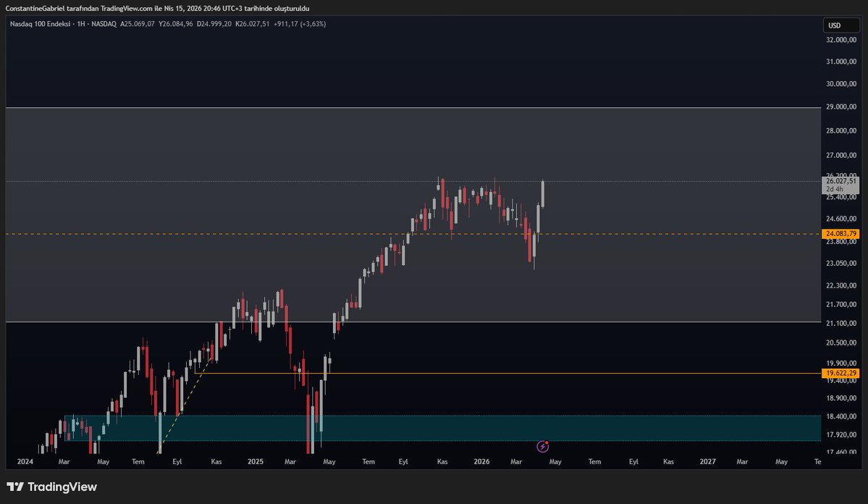The image size is (868, 504).
Task: Open the USD currency selector
Action: point(841,25)
